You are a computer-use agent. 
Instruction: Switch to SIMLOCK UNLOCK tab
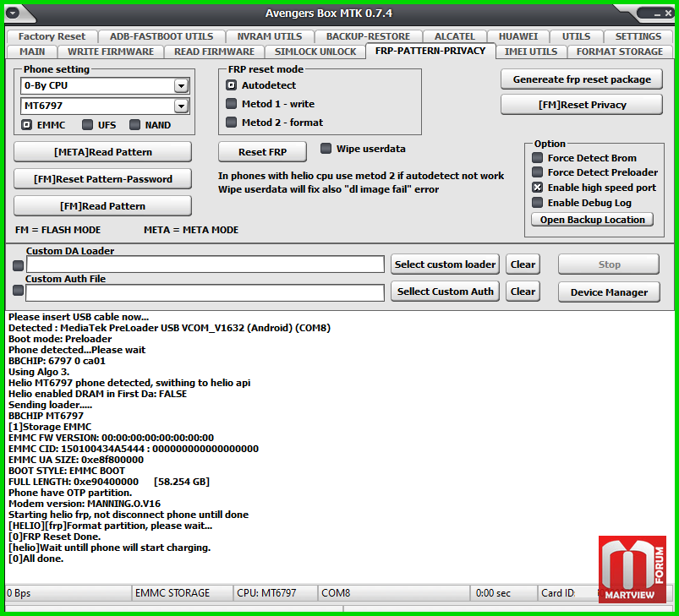tap(315, 52)
